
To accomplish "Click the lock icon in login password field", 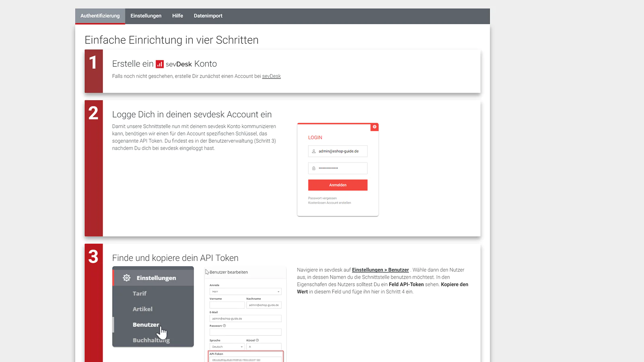I will pyautogui.click(x=314, y=168).
